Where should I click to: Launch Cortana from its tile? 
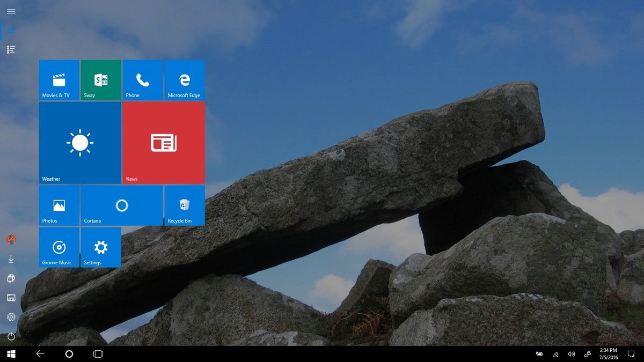(122, 205)
